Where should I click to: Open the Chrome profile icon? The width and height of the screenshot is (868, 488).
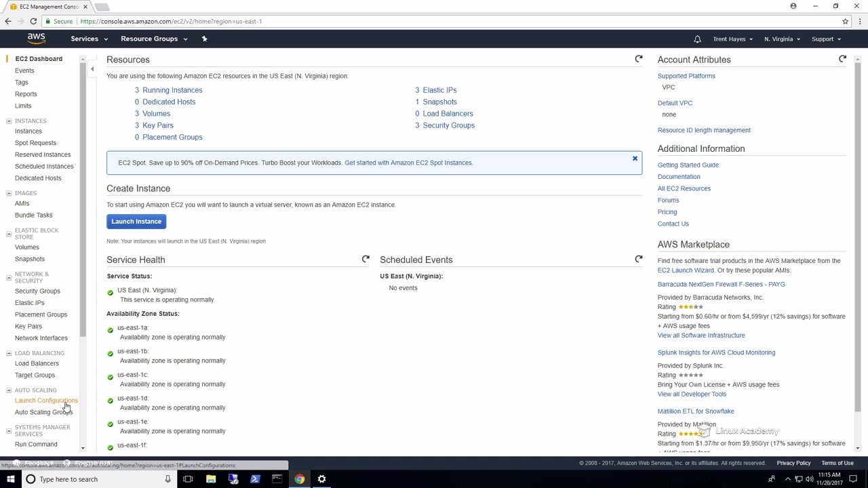pyautogui.click(x=793, y=6)
